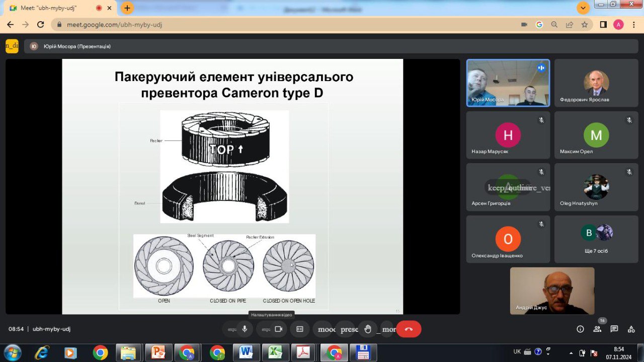Expand video settings arrow beside camera
Image resolution: width=644 pixels, height=362 pixels.
(266, 329)
